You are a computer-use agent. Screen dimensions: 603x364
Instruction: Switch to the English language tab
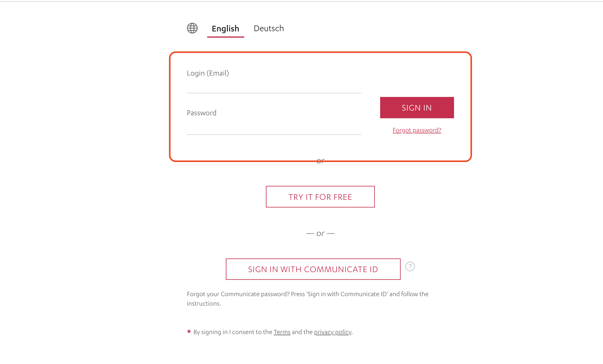[x=226, y=28]
